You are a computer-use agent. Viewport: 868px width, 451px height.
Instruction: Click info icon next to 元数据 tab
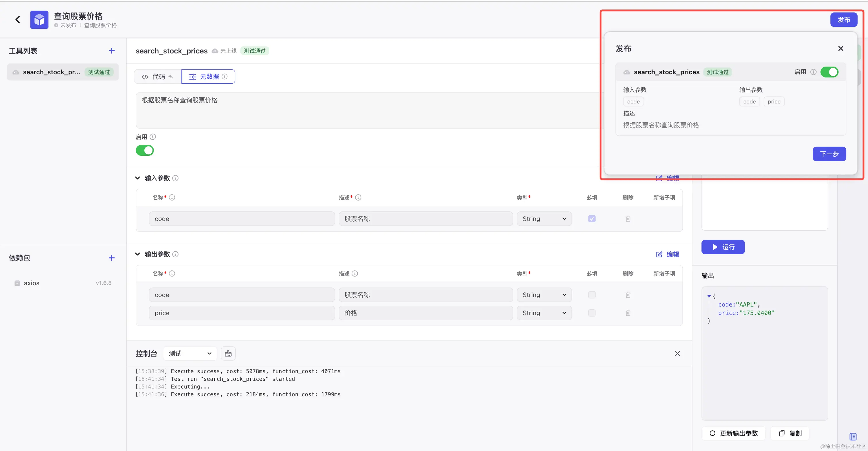point(224,77)
